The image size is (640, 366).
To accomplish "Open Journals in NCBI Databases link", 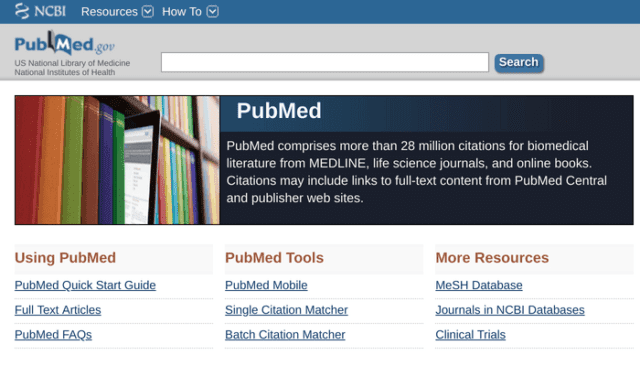I will click(510, 310).
